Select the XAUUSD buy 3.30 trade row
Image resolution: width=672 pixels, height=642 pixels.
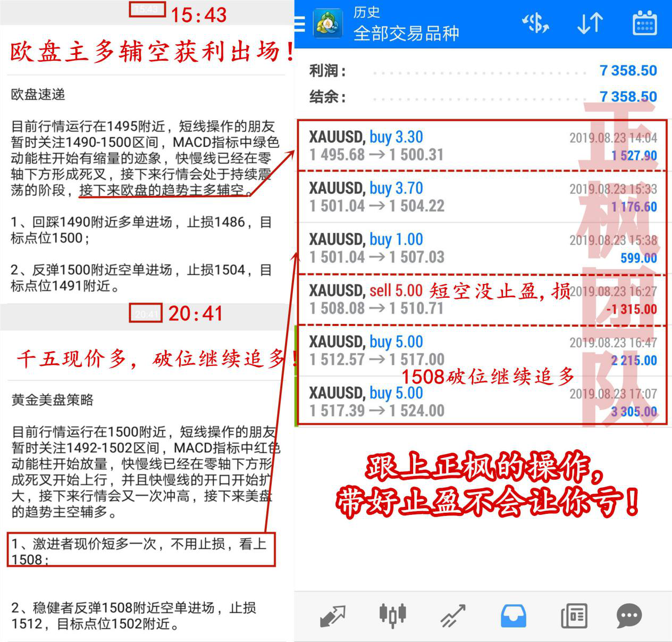point(483,146)
